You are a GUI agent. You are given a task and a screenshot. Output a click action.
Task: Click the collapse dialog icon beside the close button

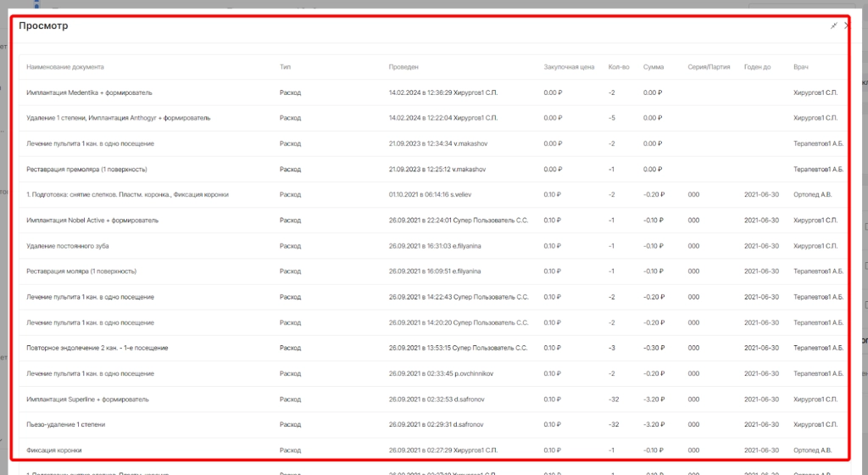pyautogui.click(x=834, y=26)
